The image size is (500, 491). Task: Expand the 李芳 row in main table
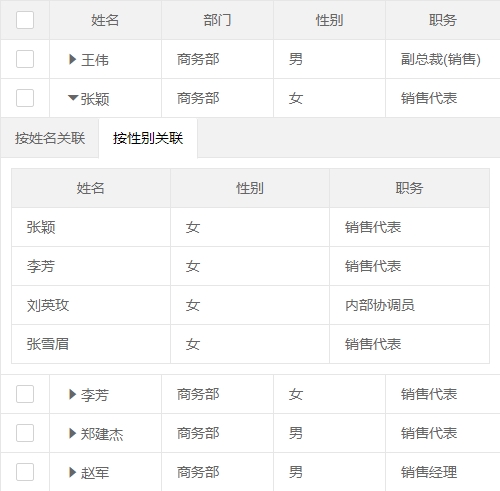[72, 394]
